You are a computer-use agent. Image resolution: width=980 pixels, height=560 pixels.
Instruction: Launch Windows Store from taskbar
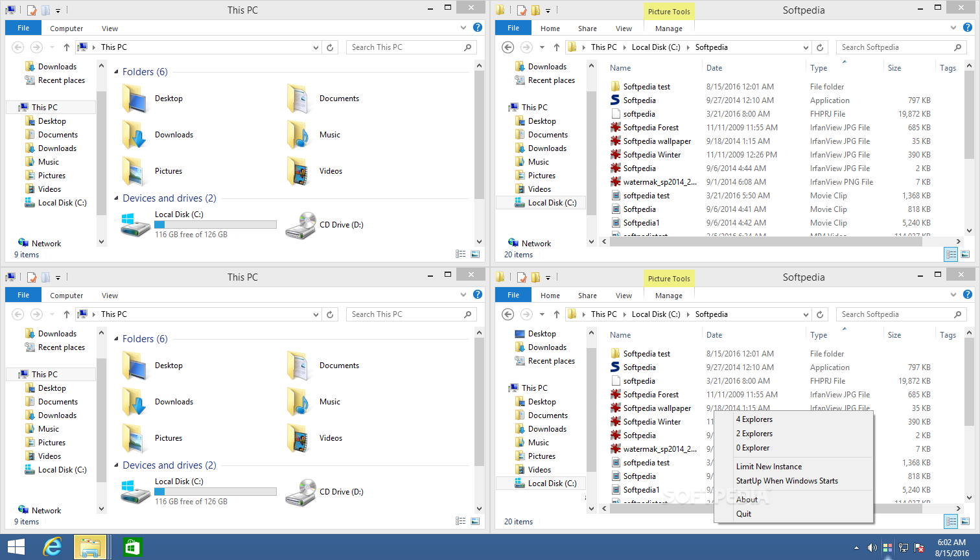coord(132,547)
